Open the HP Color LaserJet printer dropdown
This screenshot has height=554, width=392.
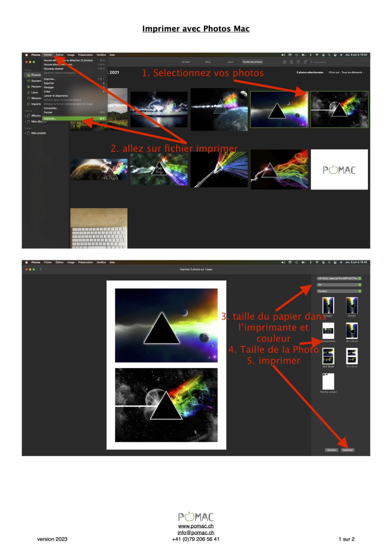coord(339,278)
